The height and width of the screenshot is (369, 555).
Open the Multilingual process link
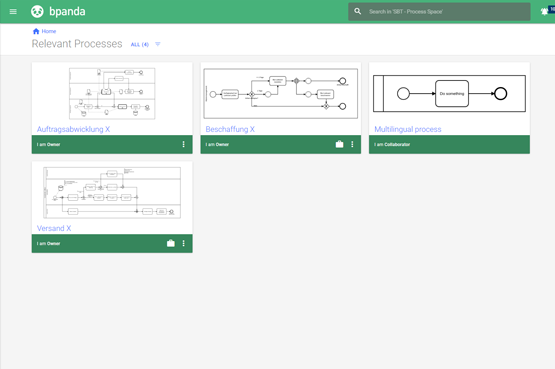tap(408, 129)
